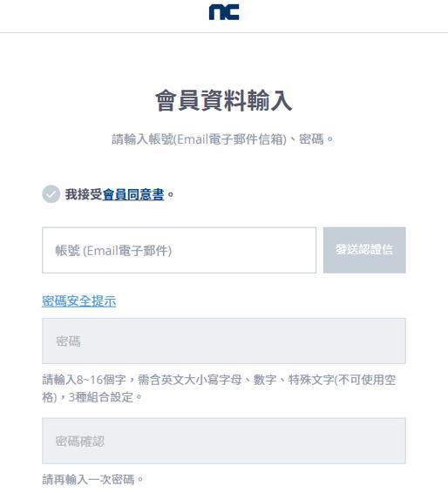The height and width of the screenshot is (493, 448).
Task: Click the 會員資料輸入 page heading
Action: 224,101
